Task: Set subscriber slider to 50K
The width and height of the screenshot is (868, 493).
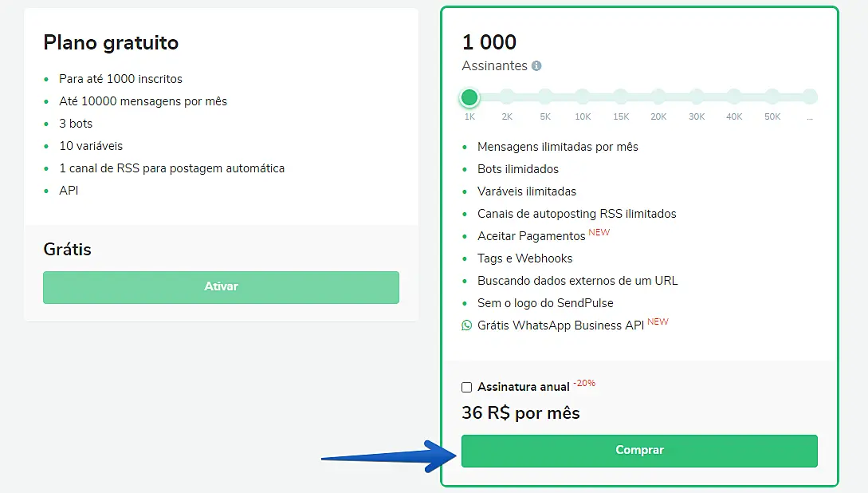Action: pos(772,97)
